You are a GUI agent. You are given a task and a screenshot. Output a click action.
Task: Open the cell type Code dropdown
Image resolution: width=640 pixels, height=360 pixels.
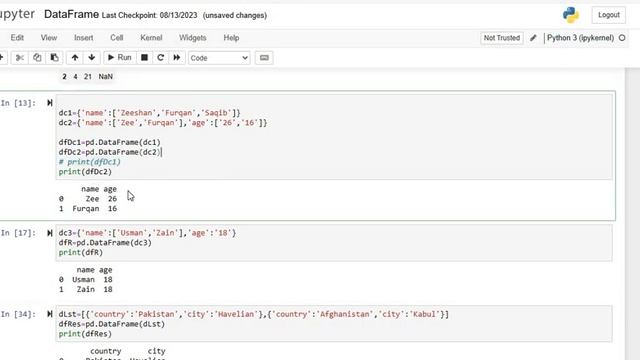coord(219,58)
